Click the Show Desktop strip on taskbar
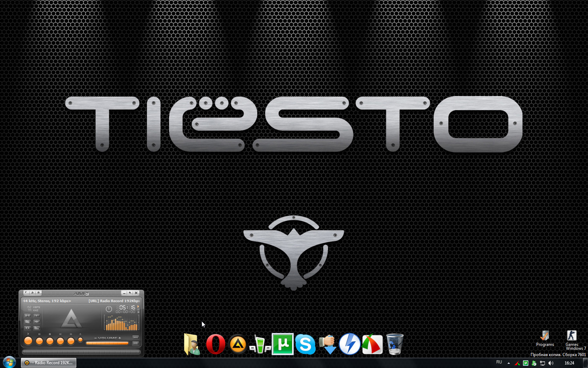588x368 pixels. pyautogui.click(x=586, y=363)
